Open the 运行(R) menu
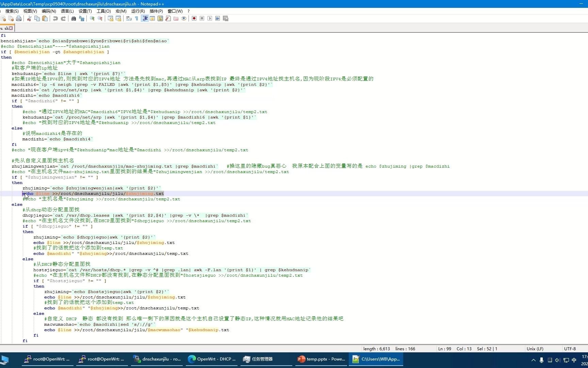Image resolution: width=588 pixels, height=368 pixels. pyautogui.click(x=138, y=11)
